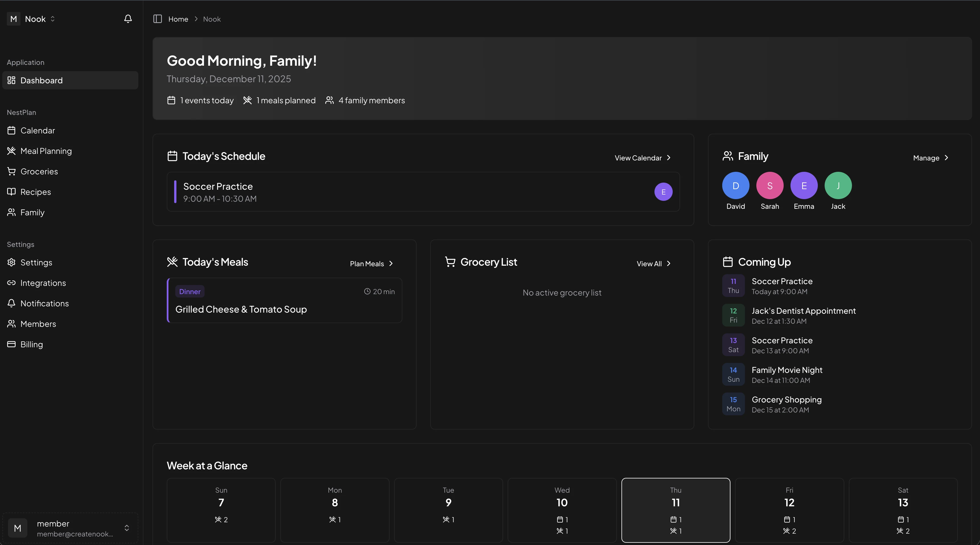Navigate to Home breadcrumb

(x=178, y=19)
